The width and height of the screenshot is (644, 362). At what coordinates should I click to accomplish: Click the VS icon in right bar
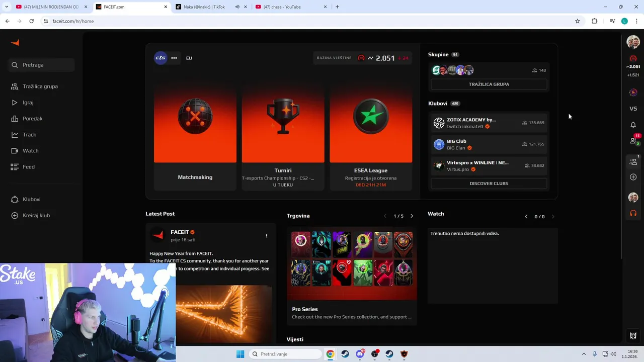click(633, 109)
